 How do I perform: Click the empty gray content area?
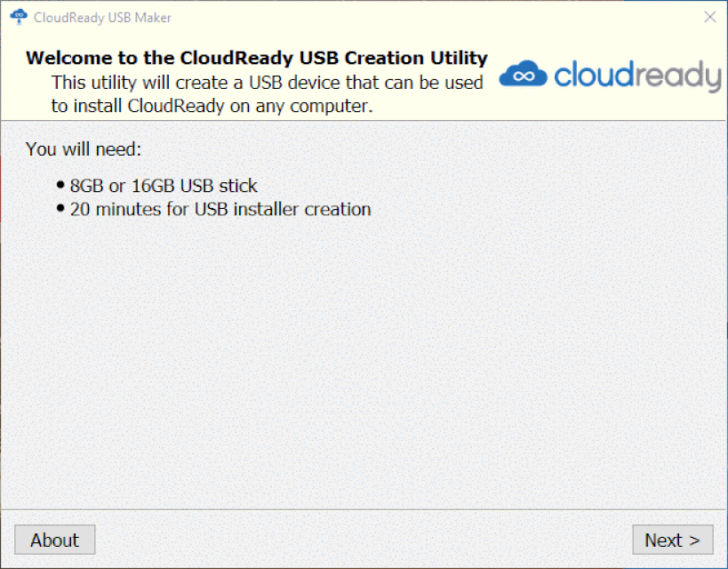tap(364, 363)
